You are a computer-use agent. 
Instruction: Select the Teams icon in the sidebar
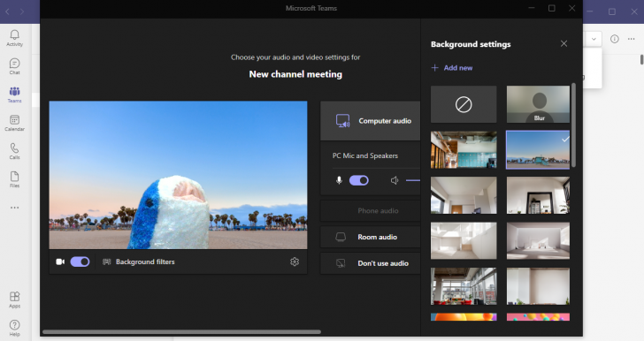pos(14,95)
